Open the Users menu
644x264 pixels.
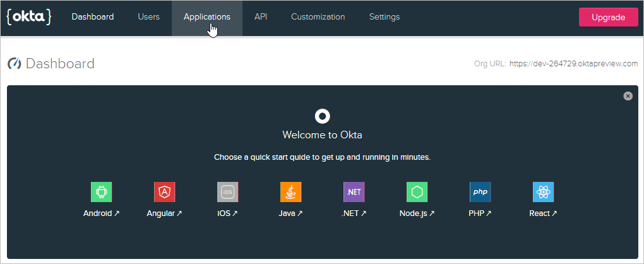coord(148,17)
